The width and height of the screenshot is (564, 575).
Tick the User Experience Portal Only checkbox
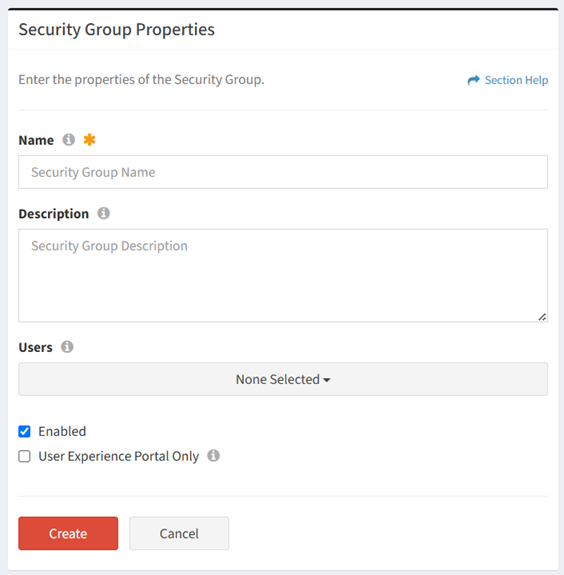tap(25, 457)
